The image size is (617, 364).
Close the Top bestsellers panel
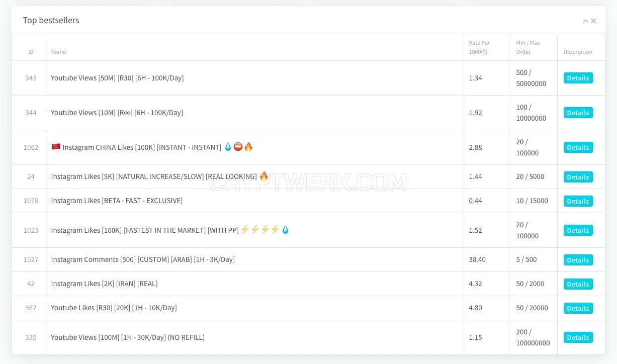pyautogui.click(x=594, y=21)
